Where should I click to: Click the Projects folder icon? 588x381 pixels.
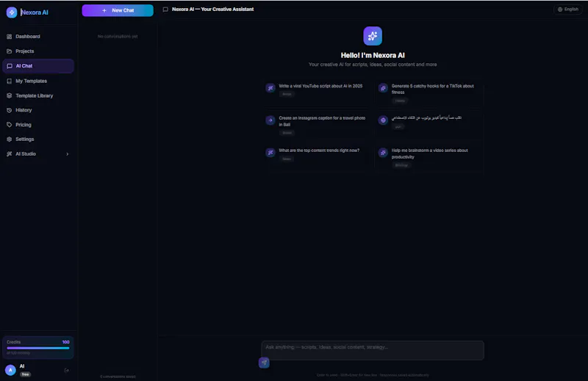click(10, 51)
